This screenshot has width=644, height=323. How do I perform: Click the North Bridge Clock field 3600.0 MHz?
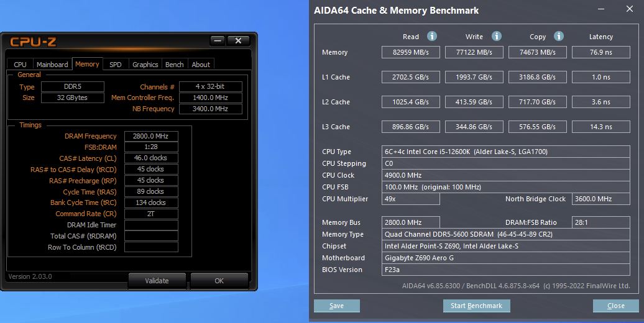(x=601, y=199)
